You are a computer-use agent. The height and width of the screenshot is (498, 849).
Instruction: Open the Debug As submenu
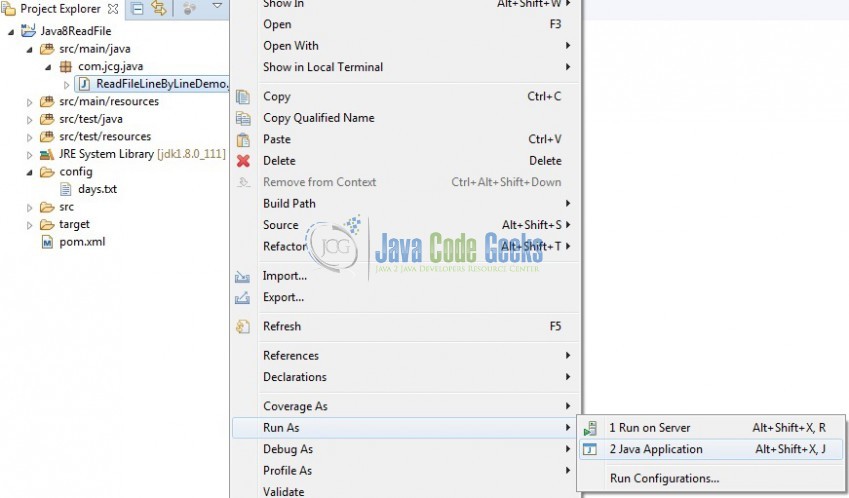[x=406, y=449]
